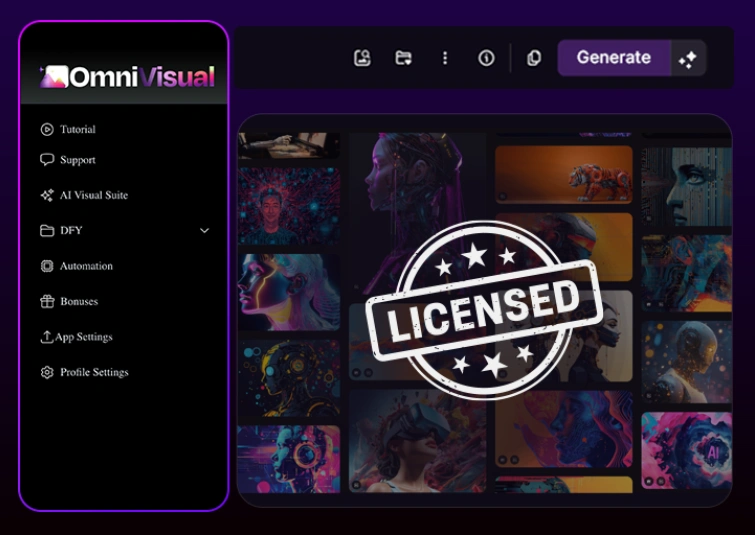This screenshot has width=755, height=535.
Task: Open App Settings from sidebar
Action: pos(84,337)
